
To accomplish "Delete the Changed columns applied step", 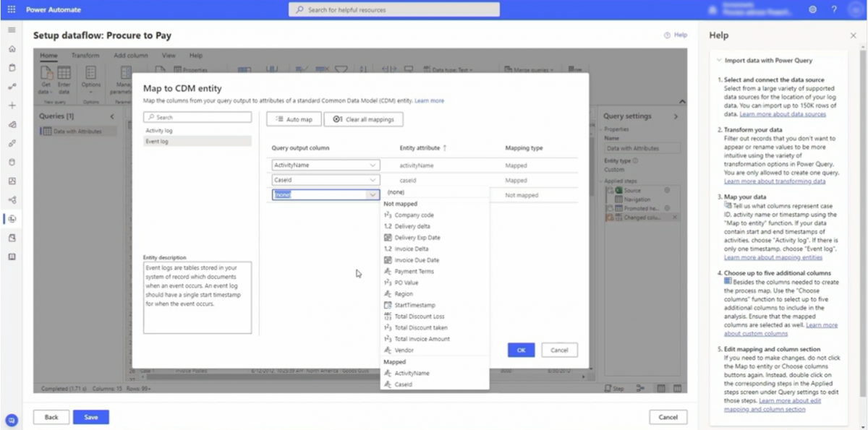I will click(673, 217).
